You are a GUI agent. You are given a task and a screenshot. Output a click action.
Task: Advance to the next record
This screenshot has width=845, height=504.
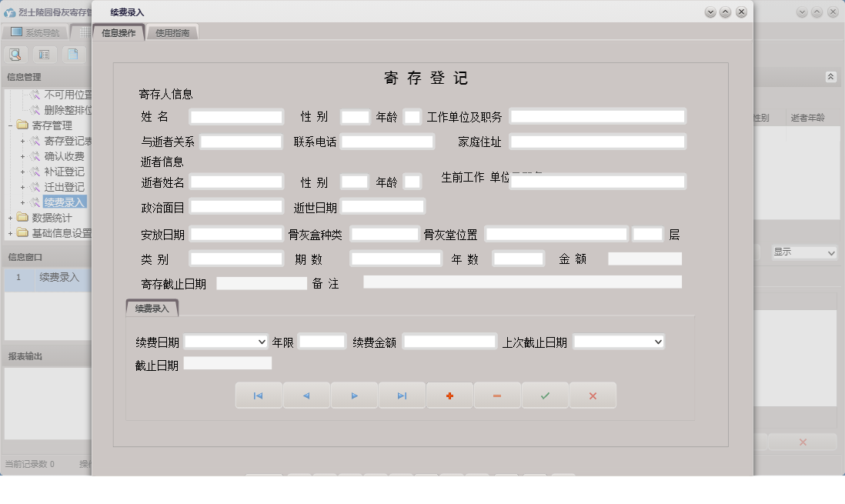coord(354,395)
